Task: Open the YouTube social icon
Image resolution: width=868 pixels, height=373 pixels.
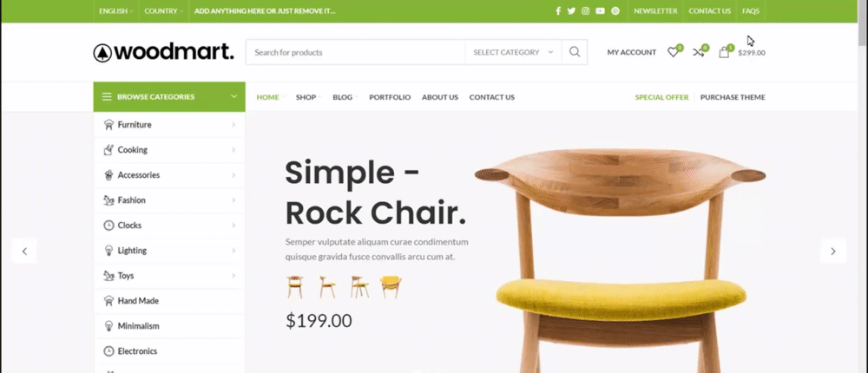Action: 600,11
